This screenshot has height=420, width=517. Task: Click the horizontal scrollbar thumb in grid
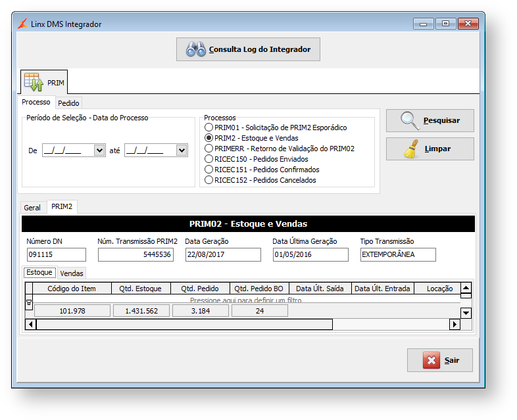(184, 325)
